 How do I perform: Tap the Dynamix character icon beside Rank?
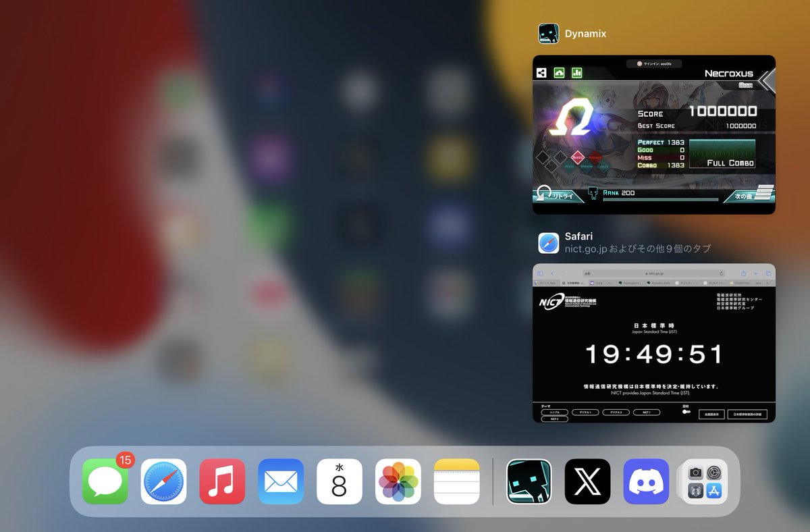coord(593,194)
